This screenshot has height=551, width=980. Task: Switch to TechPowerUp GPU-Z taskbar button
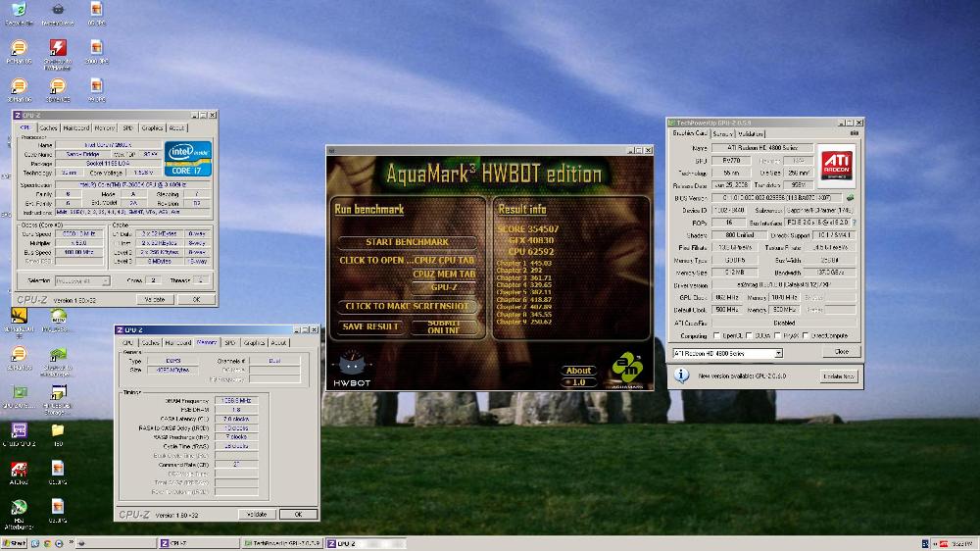[282, 543]
